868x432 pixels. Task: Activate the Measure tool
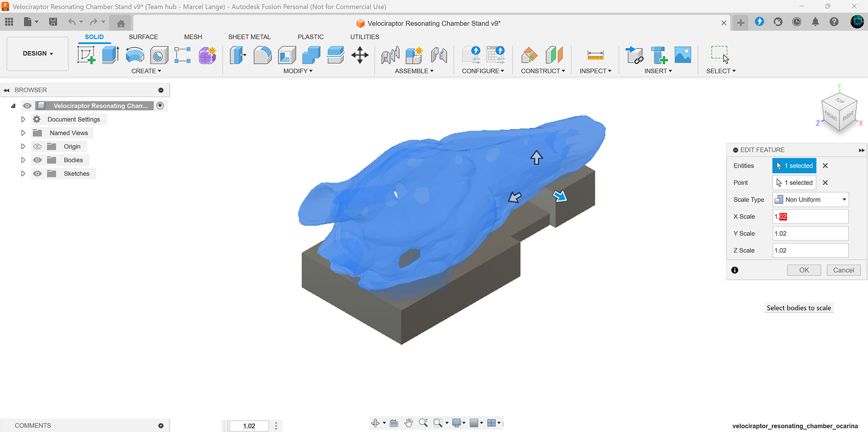point(595,55)
